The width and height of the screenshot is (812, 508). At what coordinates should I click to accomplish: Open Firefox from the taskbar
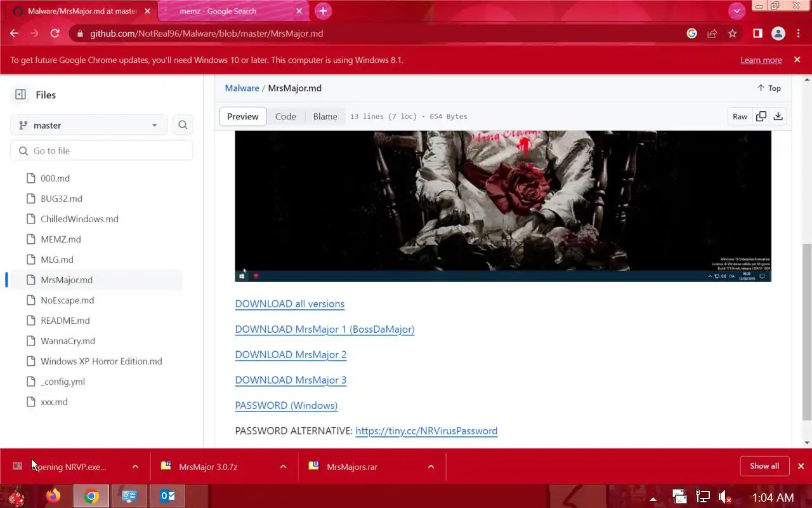[x=53, y=496]
